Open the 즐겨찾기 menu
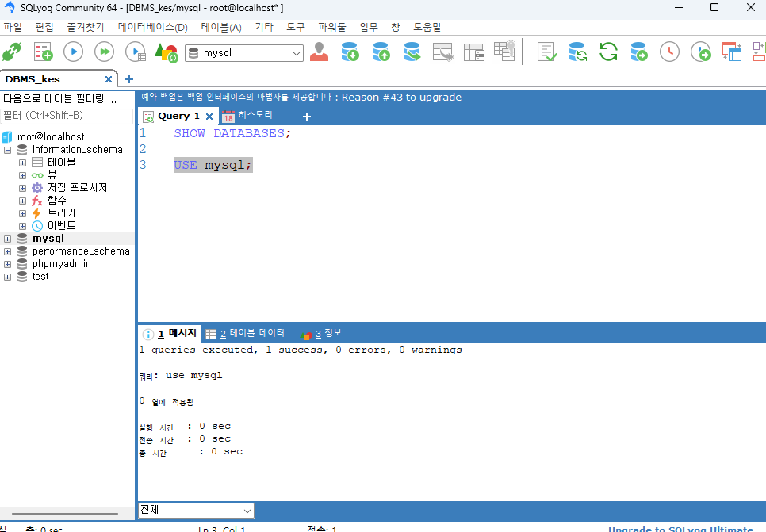The image size is (766, 532). [86, 28]
